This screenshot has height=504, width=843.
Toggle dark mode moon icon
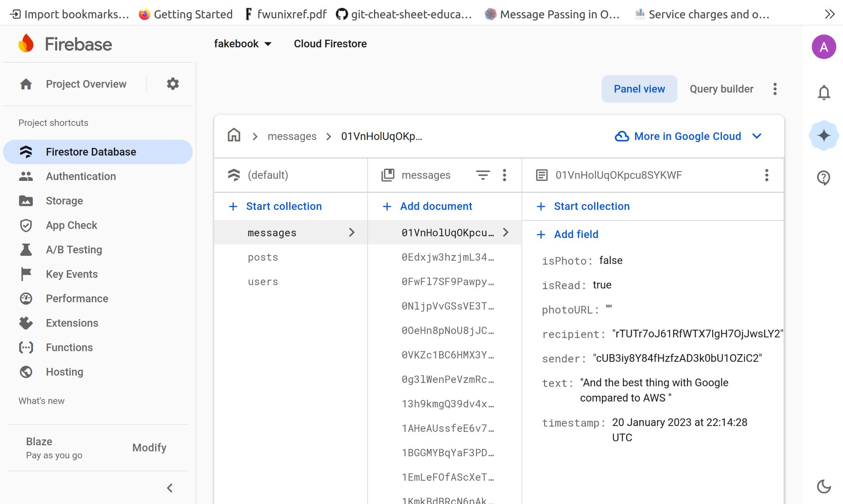824,486
